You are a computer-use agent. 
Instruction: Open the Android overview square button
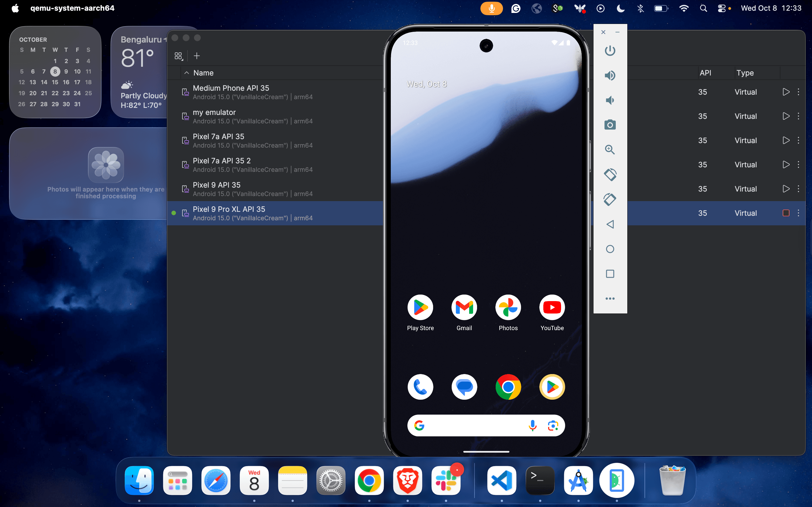(x=610, y=273)
